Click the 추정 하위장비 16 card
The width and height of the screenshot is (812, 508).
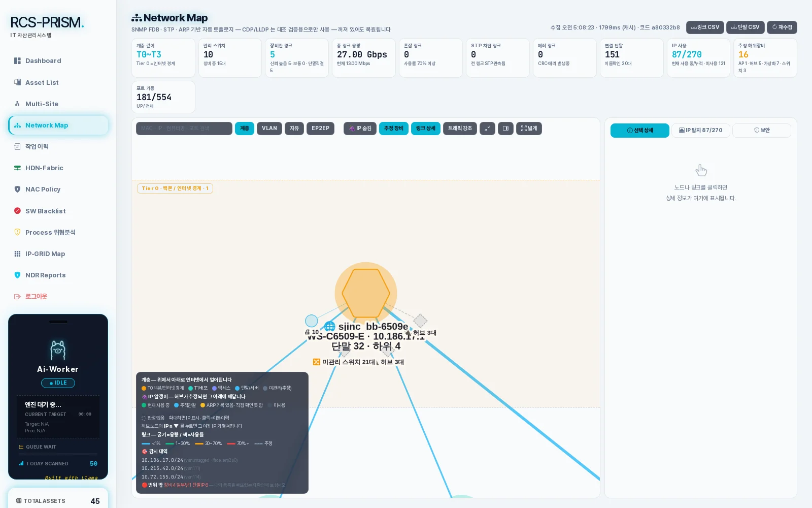[x=765, y=58]
